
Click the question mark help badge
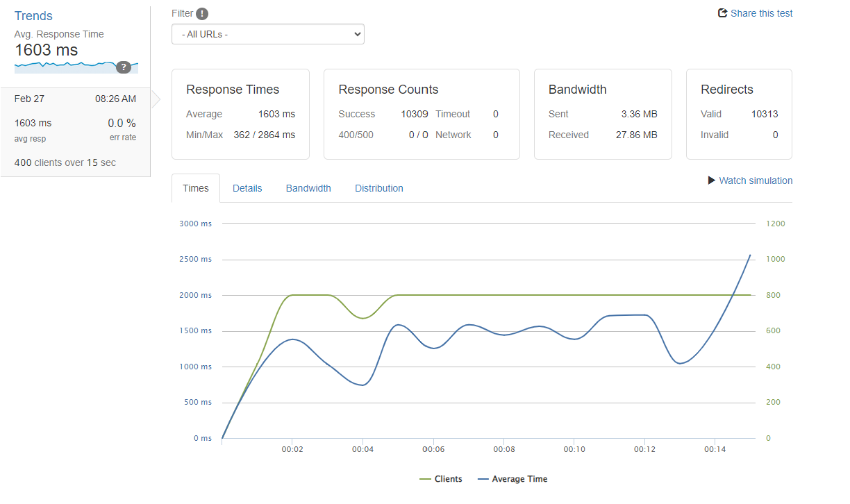pos(124,67)
